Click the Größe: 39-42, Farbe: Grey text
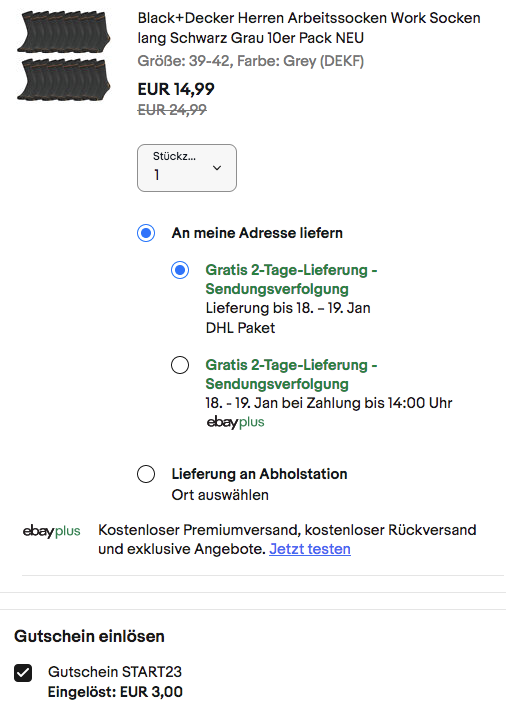506x713 pixels. tap(250, 61)
